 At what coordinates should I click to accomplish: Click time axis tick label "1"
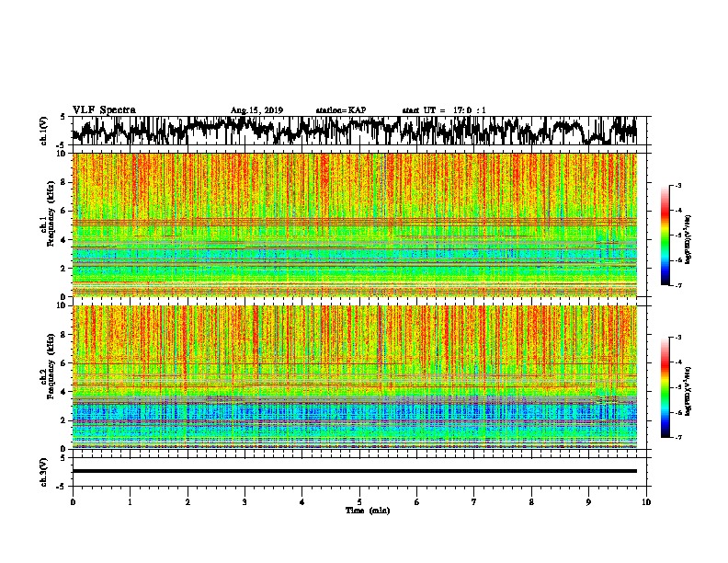(x=130, y=502)
